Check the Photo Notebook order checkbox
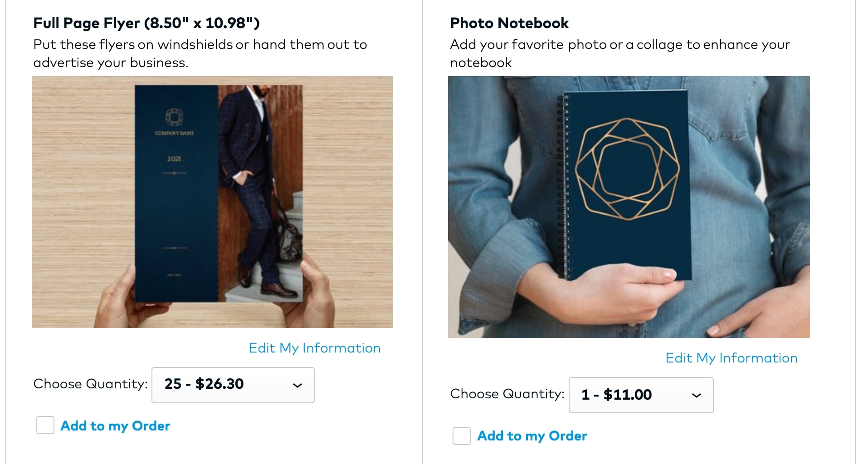This screenshot has width=868, height=464. tap(462, 436)
